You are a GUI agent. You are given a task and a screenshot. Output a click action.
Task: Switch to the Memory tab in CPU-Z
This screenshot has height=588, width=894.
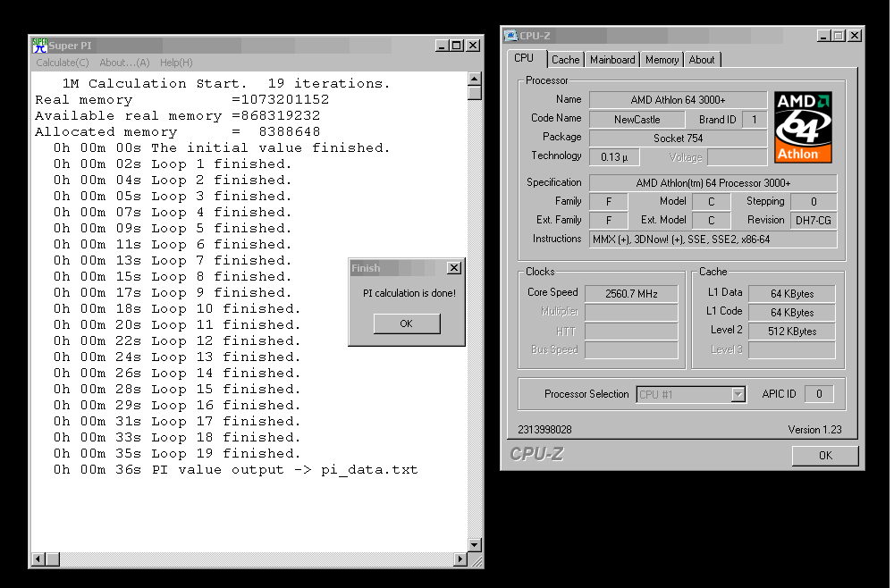[x=662, y=60]
